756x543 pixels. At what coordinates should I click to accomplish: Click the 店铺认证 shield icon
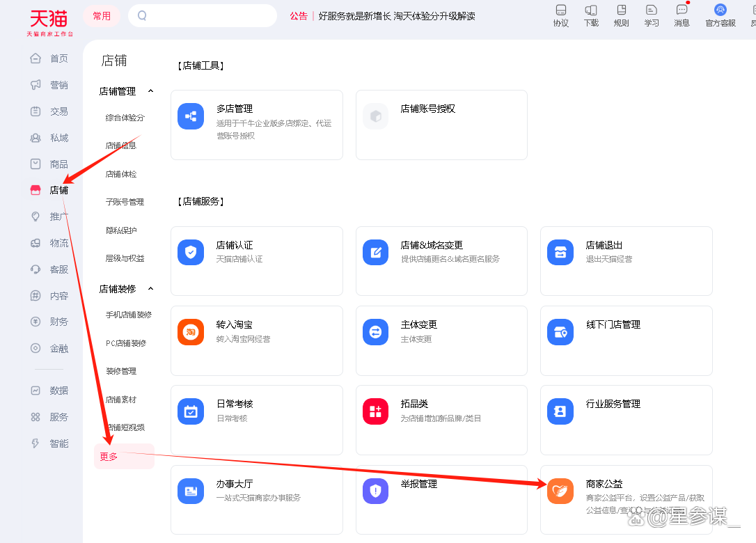click(x=191, y=252)
